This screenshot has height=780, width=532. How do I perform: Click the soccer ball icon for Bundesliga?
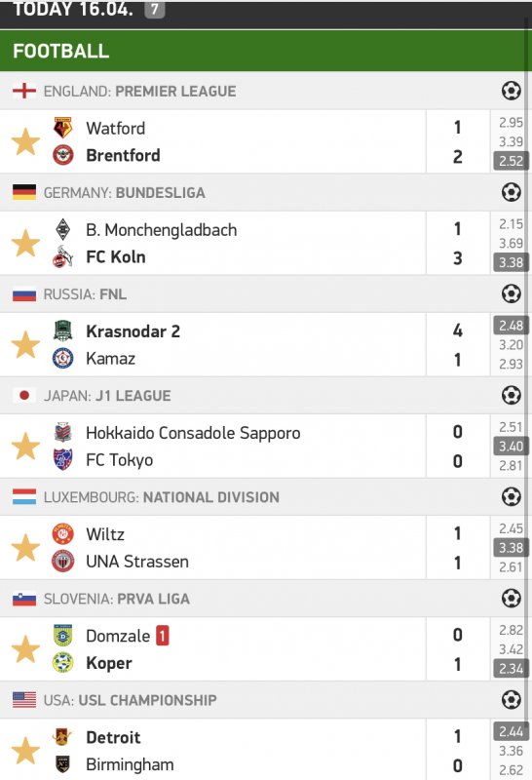[x=511, y=192]
